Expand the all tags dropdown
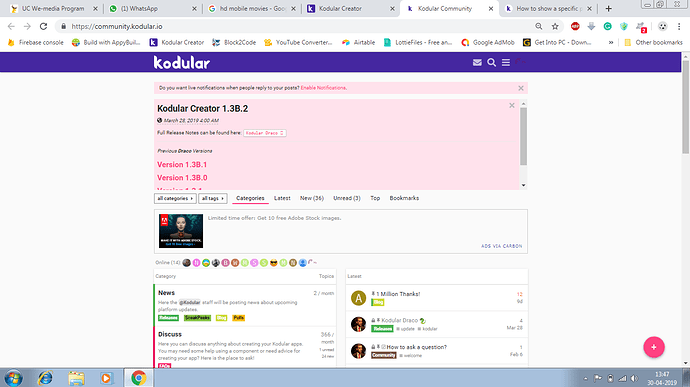Screen dimensions: 690x387 pos(213,199)
